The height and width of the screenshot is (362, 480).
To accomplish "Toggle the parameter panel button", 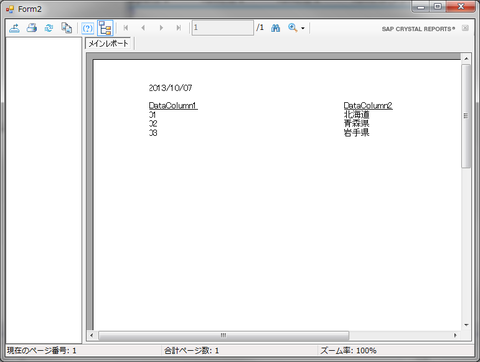I will 88,28.
